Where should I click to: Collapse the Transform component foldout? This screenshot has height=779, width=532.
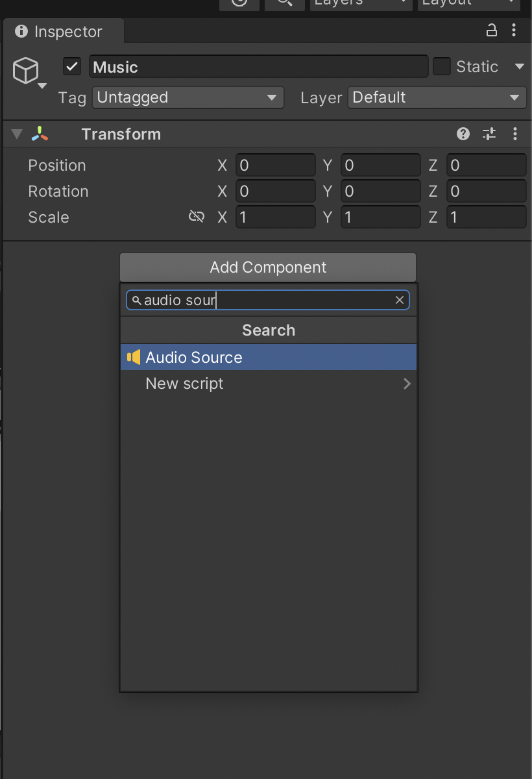tap(17, 134)
